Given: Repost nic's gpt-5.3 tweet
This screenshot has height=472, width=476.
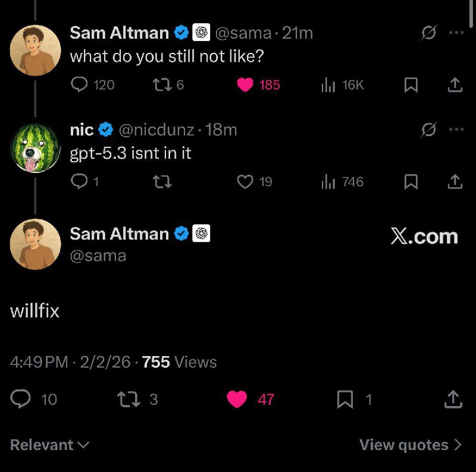Looking at the screenshot, I should 162,182.
